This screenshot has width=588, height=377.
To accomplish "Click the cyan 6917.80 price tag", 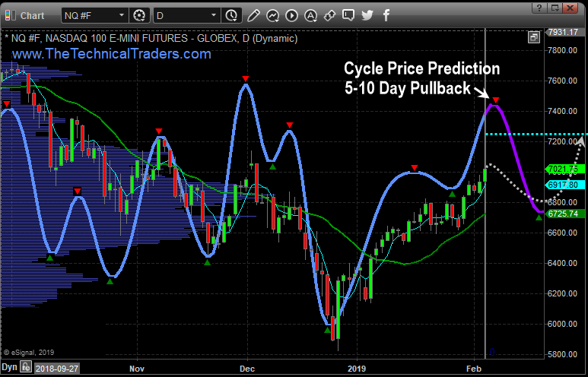I will 564,185.
